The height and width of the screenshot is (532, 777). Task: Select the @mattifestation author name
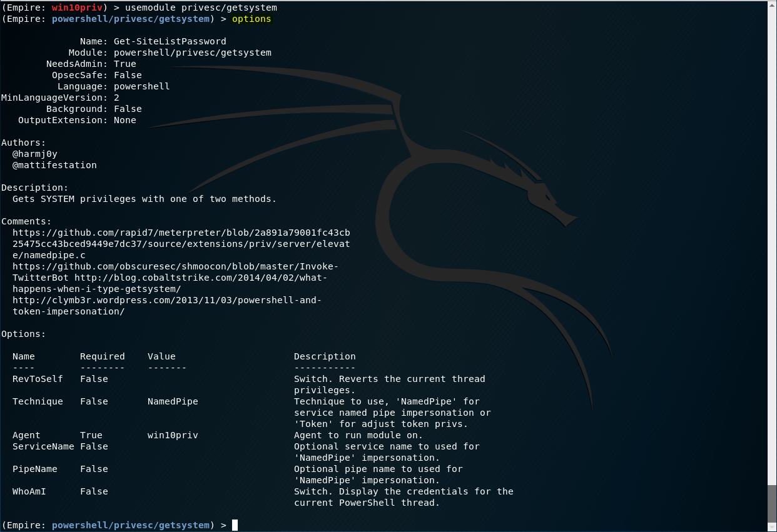pyautogui.click(x=54, y=165)
